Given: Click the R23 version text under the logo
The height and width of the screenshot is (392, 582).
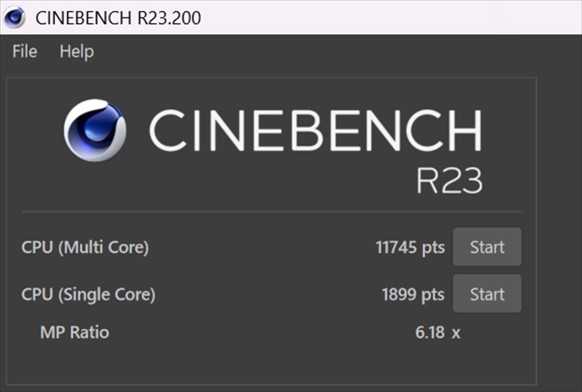Looking at the screenshot, I should click(449, 181).
